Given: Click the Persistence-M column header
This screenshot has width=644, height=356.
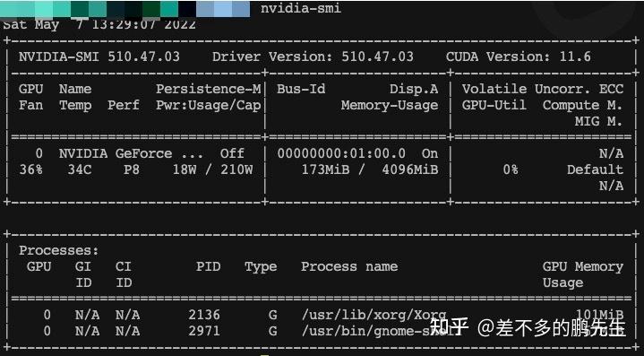Looking at the screenshot, I should tap(208, 89).
